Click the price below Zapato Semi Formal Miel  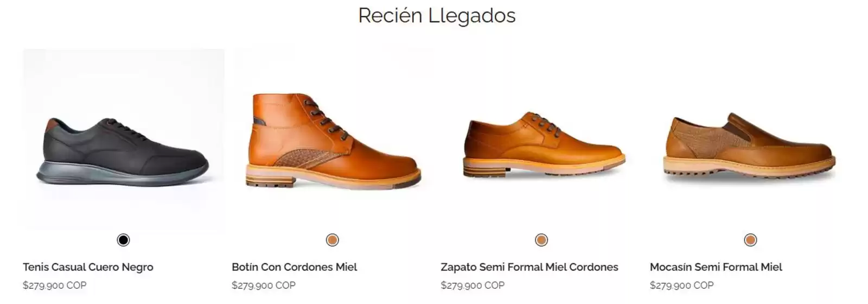click(473, 285)
